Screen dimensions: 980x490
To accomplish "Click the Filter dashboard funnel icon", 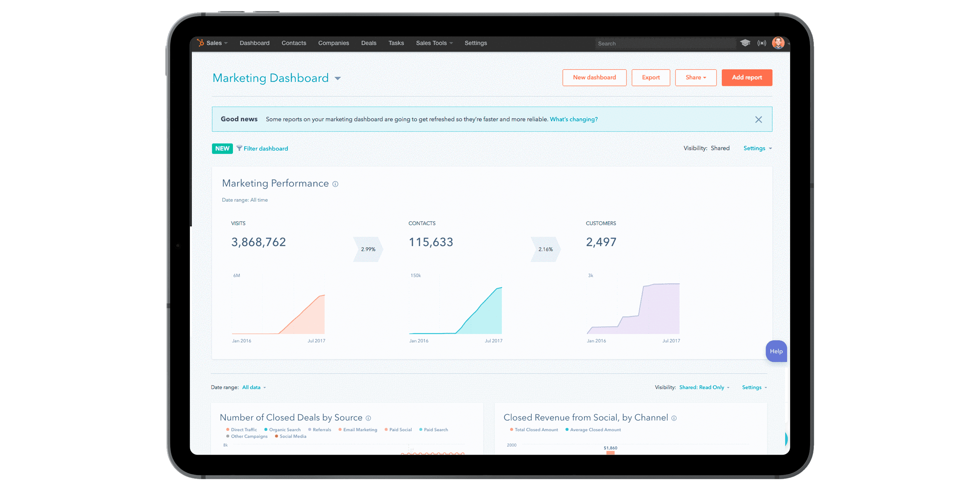I will (x=239, y=148).
